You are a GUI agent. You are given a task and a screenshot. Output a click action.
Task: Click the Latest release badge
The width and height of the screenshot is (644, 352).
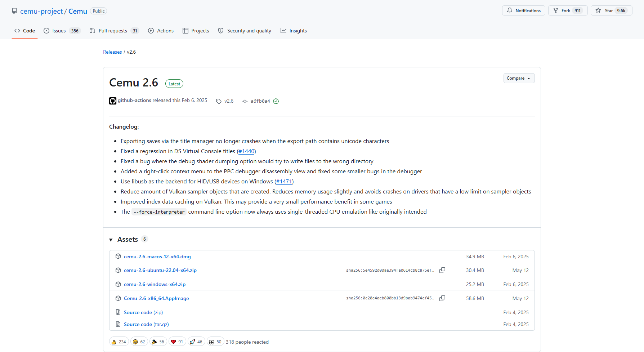pyautogui.click(x=174, y=84)
